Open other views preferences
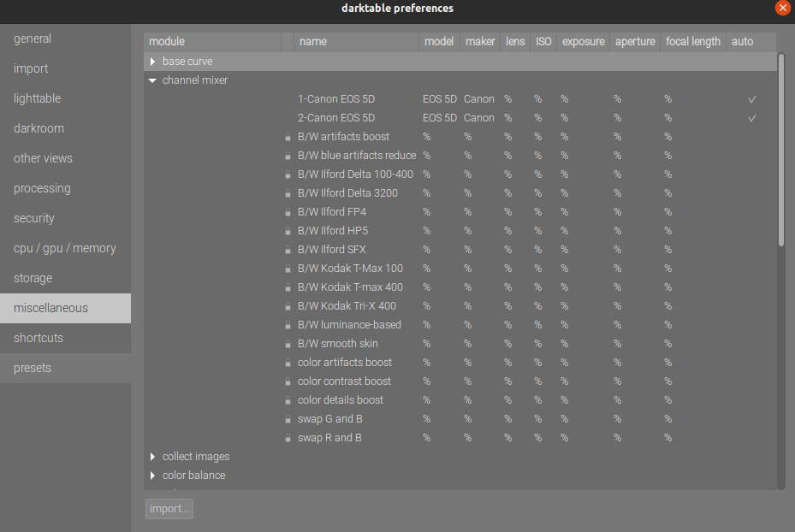Screen dimensions: 795x532 [65, 158]
